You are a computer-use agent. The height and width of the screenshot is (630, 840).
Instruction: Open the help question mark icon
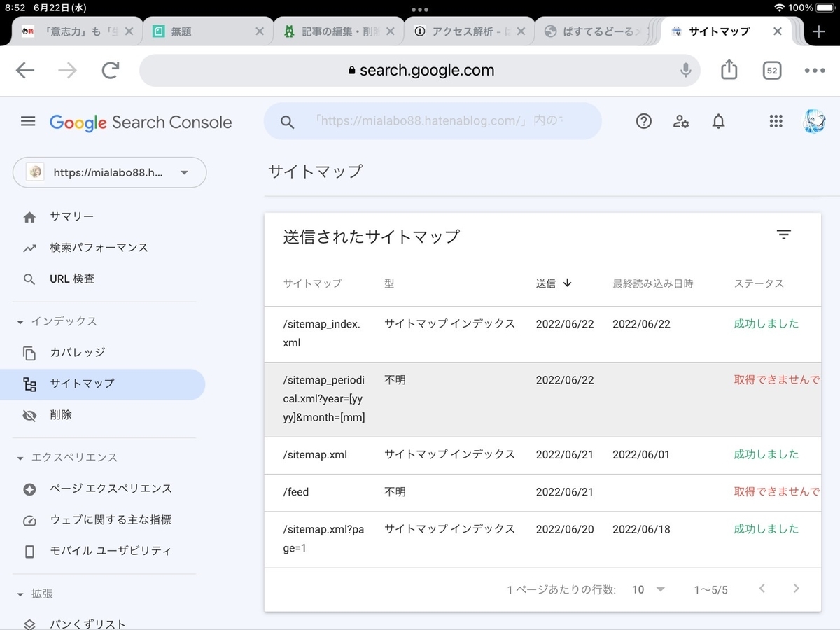(x=643, y=121)
